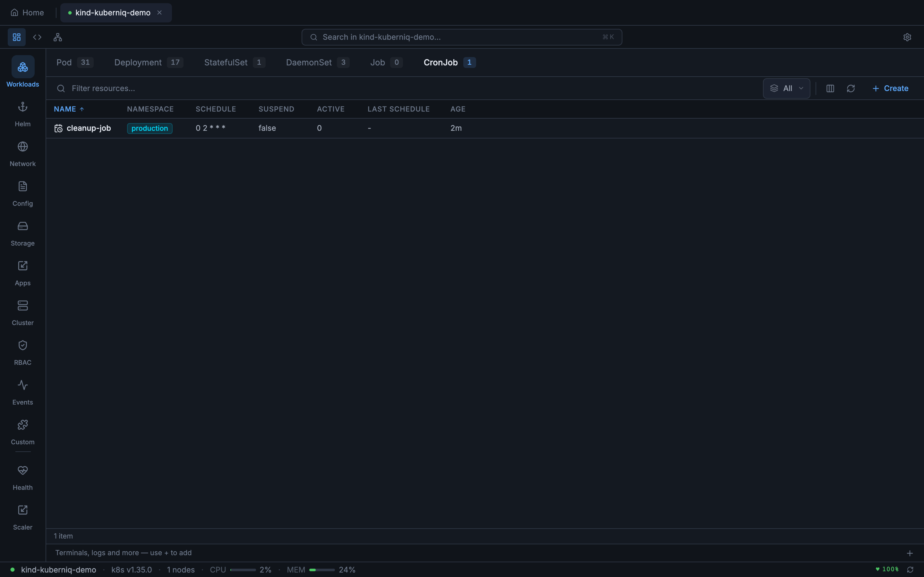
Task: Open the RBAC sidebar section
Action: click(22, 352)
